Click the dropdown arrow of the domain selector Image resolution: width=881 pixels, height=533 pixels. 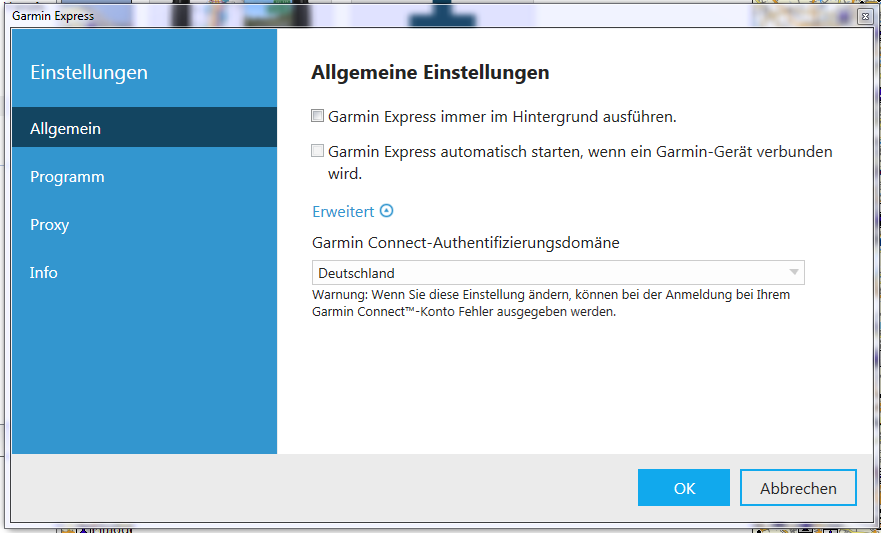click(x=793, y=273)
